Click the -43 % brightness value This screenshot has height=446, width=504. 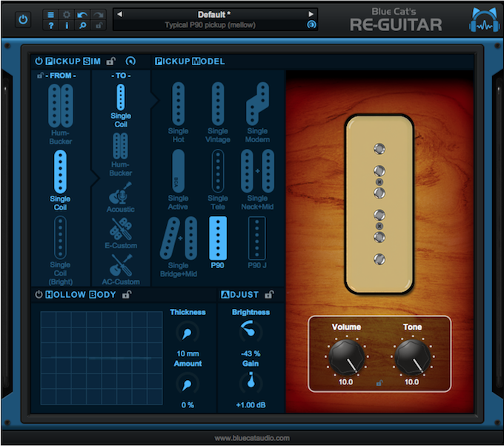(251, 353)
